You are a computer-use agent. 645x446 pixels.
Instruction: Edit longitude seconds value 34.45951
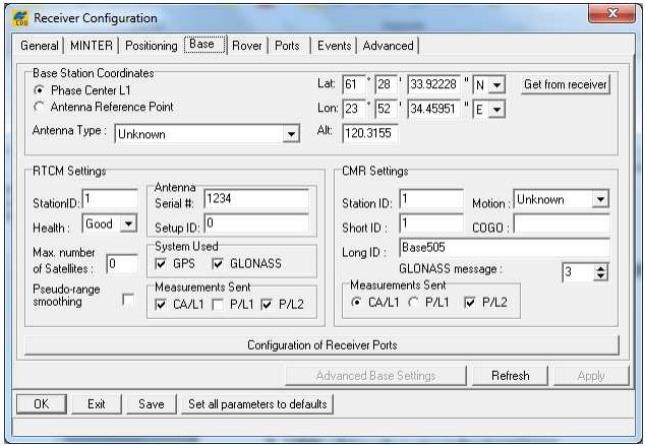(434, 109)
